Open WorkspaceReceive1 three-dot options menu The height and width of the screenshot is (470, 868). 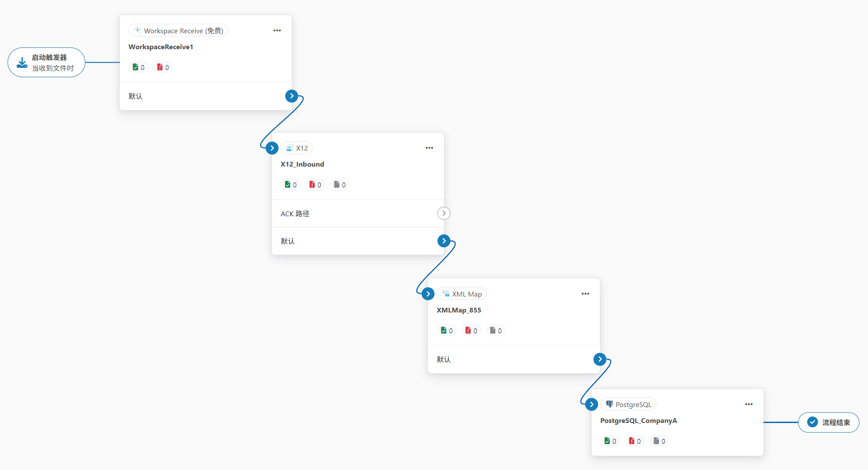[277, 31]
